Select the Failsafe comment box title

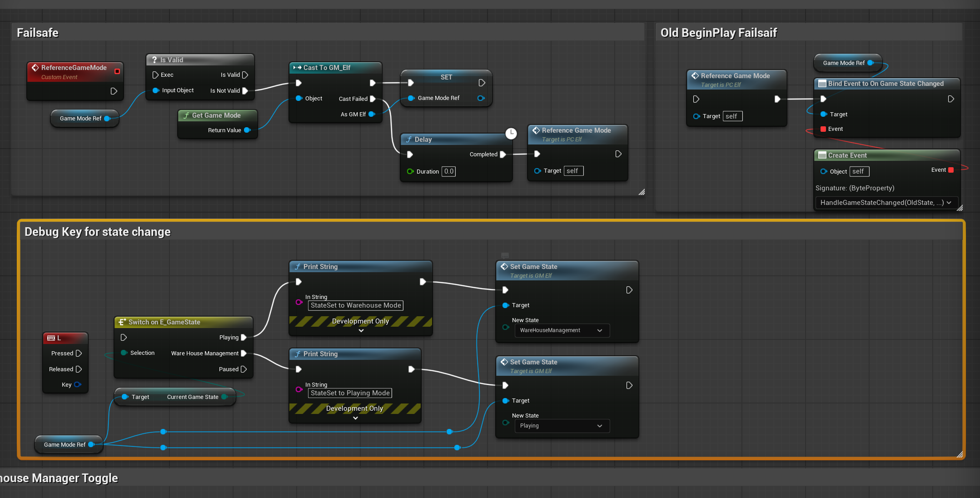click(38, 33)
